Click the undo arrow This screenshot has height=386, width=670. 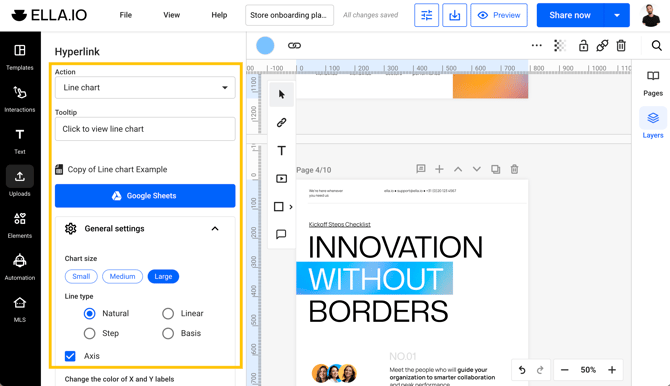coord(522,370)
